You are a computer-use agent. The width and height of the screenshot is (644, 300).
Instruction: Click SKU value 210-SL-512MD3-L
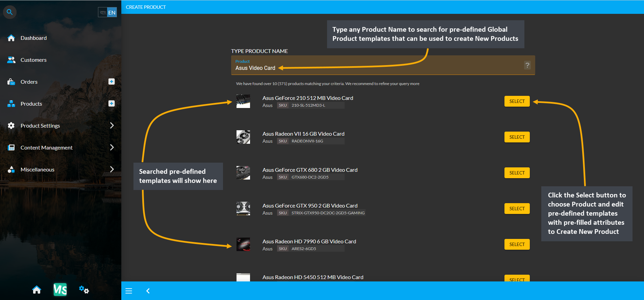point(308,105)
